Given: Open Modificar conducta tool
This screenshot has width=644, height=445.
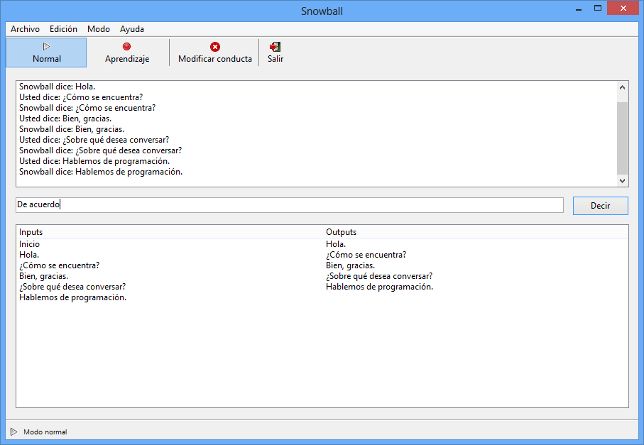Looking at the screenshot, I should coord(214,52).
